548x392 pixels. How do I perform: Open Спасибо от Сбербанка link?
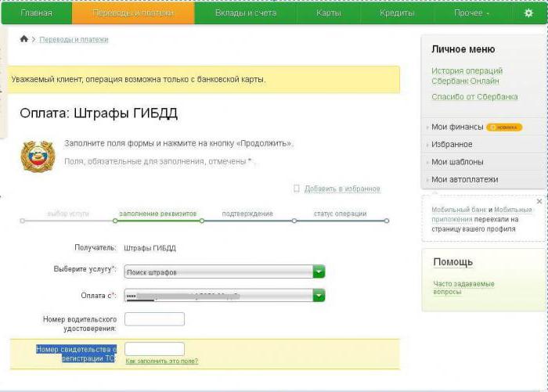474,97
